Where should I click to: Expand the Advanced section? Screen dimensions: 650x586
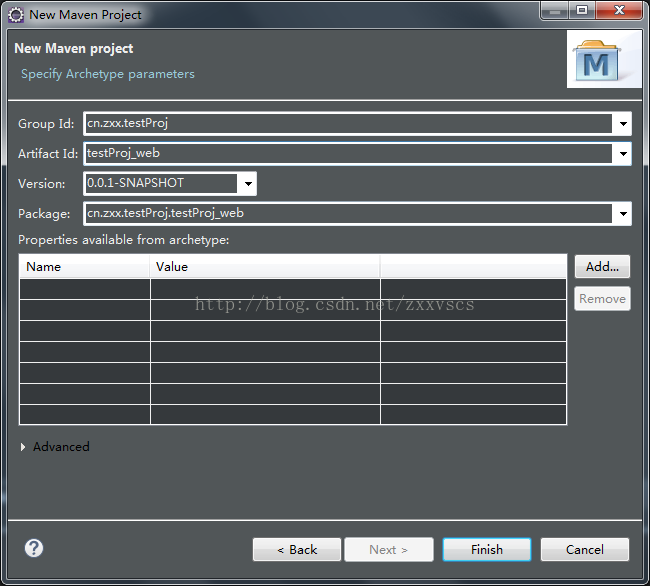(x=23, y=447)
